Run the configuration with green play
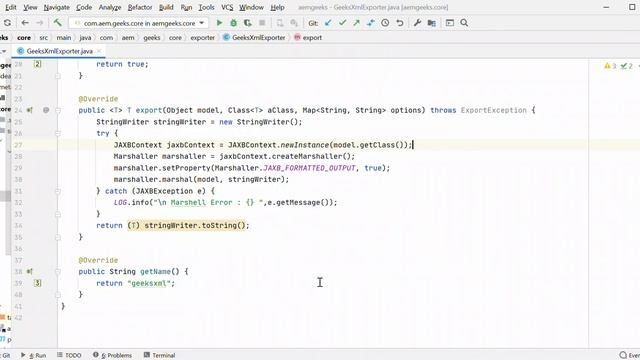640x360 pixels. (x=219, y=23)
